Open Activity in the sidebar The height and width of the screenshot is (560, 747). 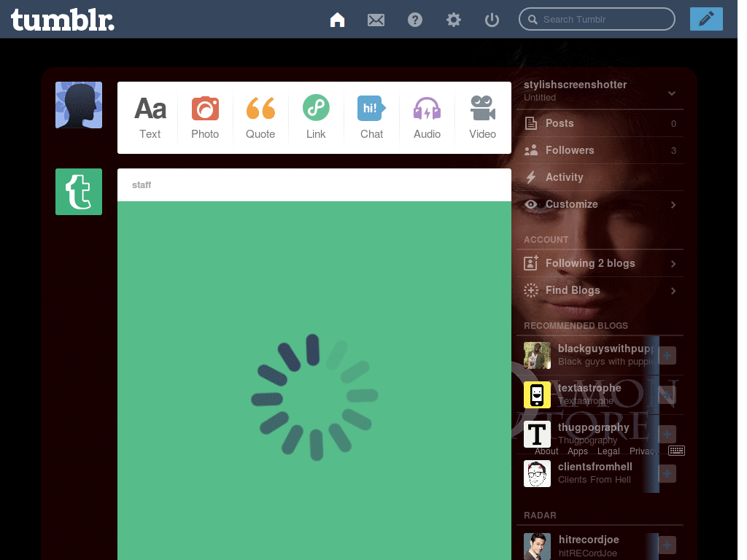[x=600, y=177]
